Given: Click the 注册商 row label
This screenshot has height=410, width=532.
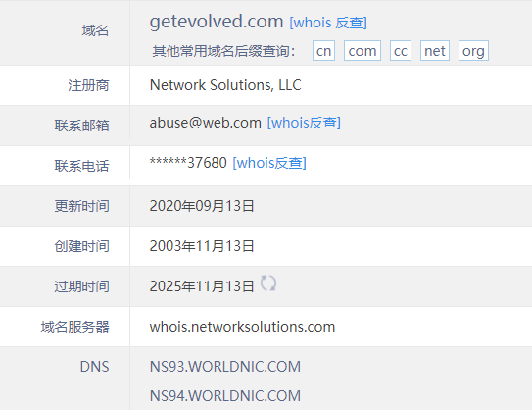Looking at the screenshot, I should pyautogui.click(x=88, y=85).
